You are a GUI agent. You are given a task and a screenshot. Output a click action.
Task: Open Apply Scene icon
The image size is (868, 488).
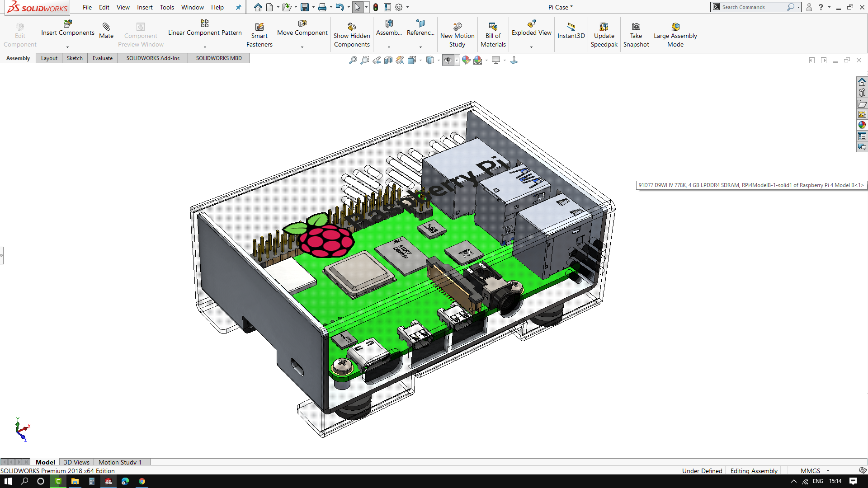478,60
